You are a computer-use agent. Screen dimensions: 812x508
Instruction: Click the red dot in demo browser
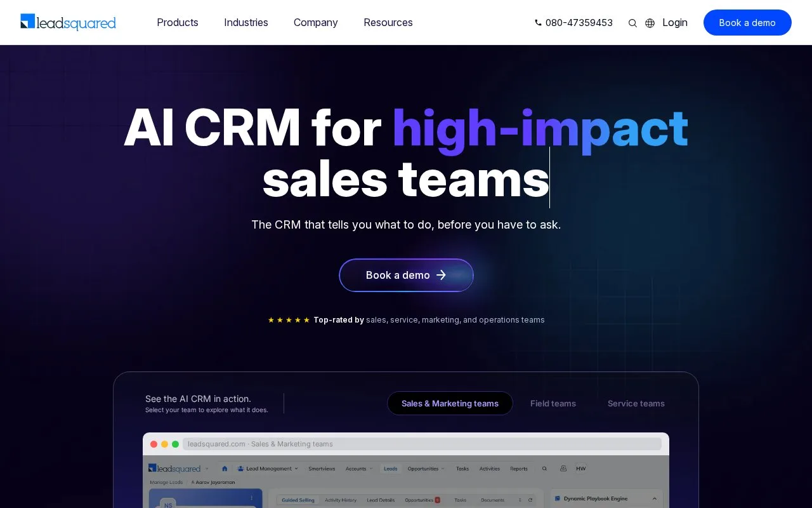[154, 444]
